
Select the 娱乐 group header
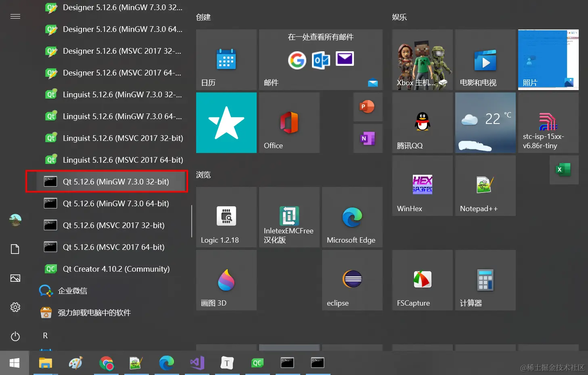pos(400,17)
